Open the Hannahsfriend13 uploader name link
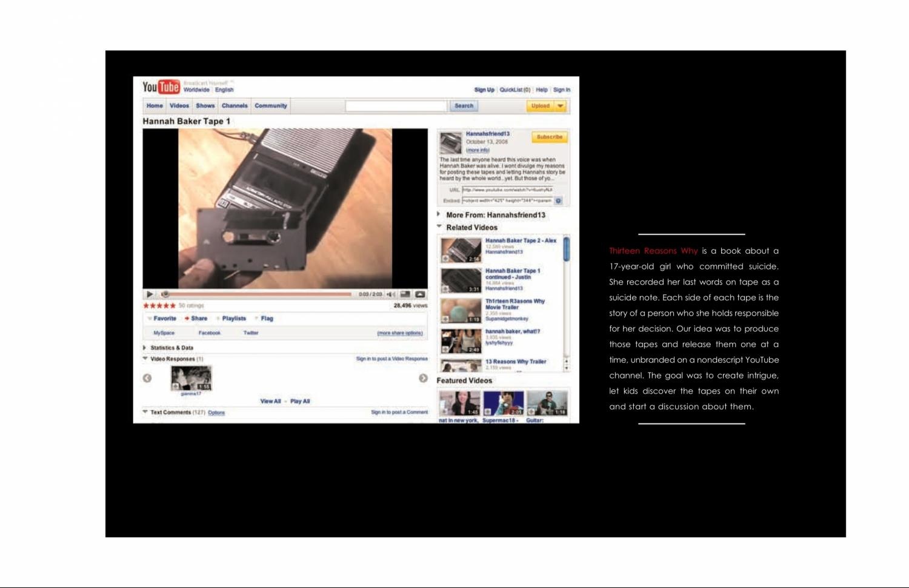Viewport: 909px width, 588px height. (x=488, y=134)
